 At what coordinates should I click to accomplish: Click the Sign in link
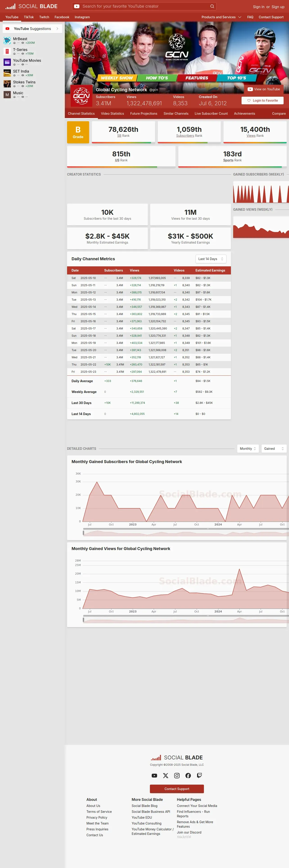tap(259, 7)
